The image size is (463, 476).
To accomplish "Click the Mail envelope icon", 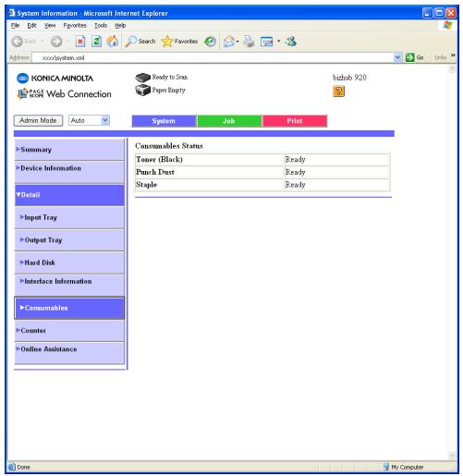I will (229, 42).
